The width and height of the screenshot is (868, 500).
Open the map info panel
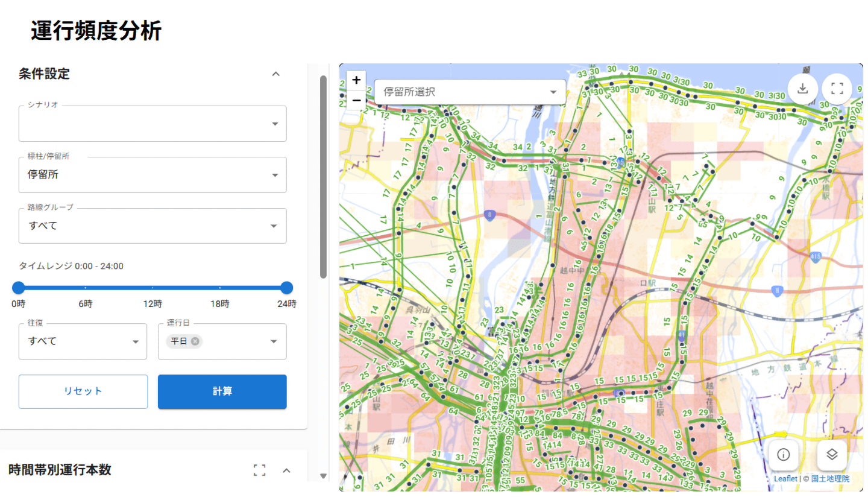pyautogui.click(x=783, y=455)
